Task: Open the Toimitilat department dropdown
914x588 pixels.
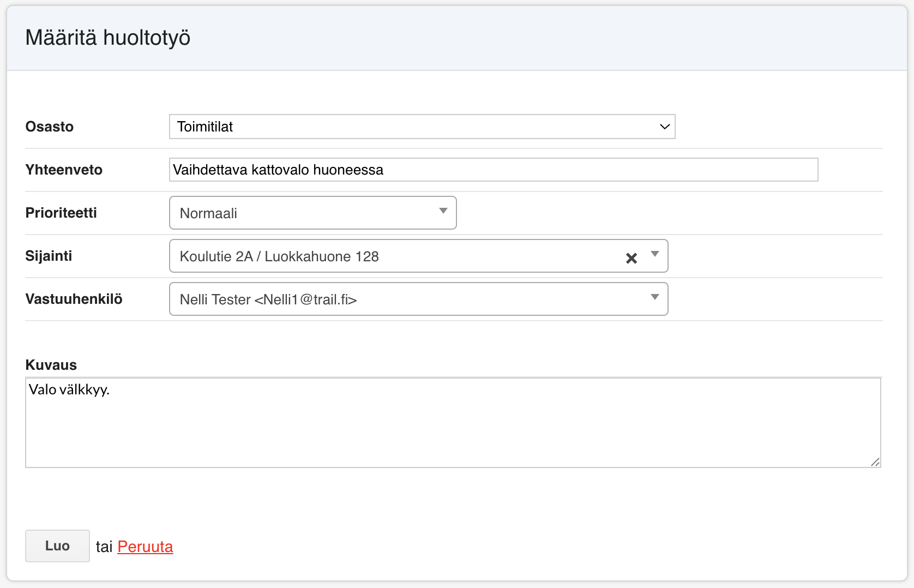Action: click(x=414, y=127)
